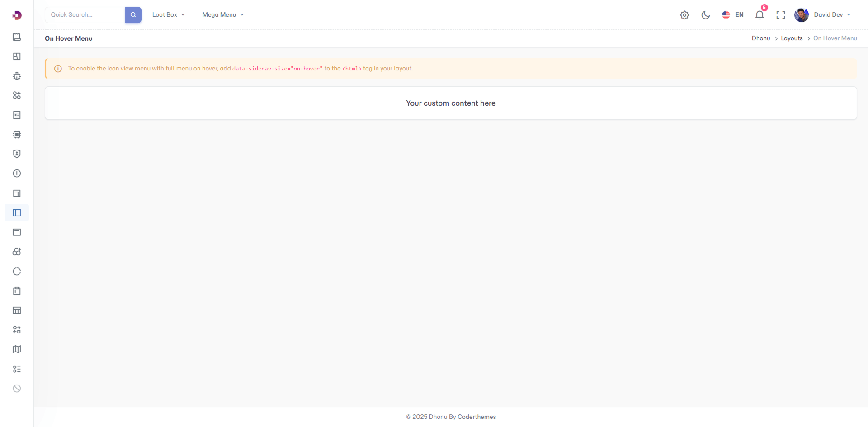Open the shield user icon in sidebar

[17, 154]
